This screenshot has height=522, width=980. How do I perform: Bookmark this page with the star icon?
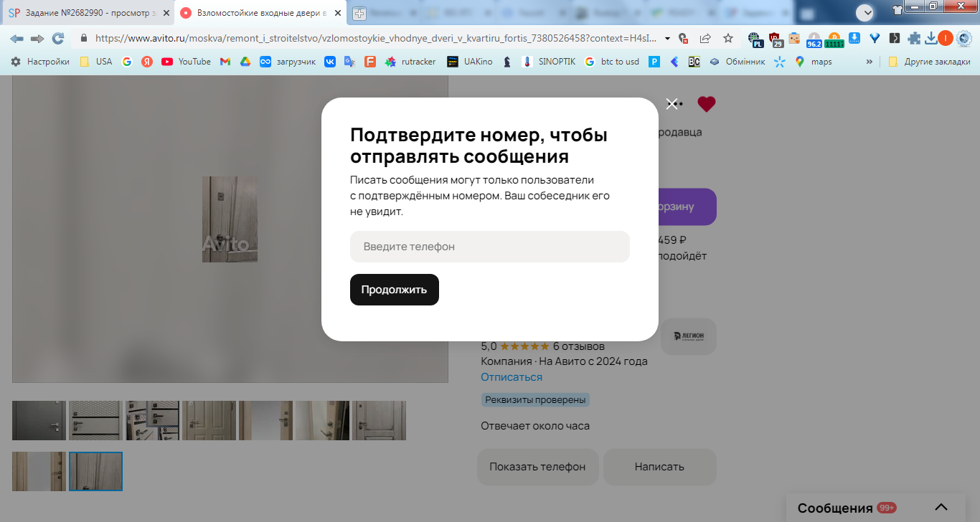728,38
